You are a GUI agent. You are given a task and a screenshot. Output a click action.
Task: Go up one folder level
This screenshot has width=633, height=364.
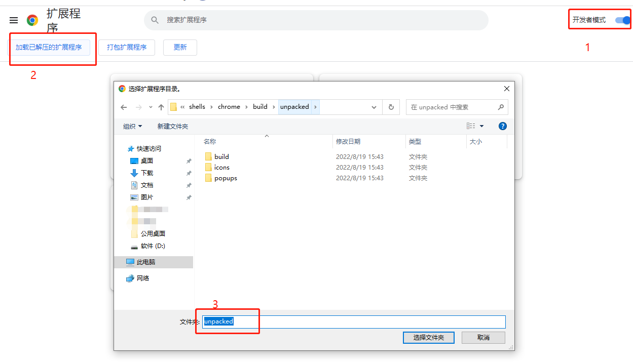(161, 107)
